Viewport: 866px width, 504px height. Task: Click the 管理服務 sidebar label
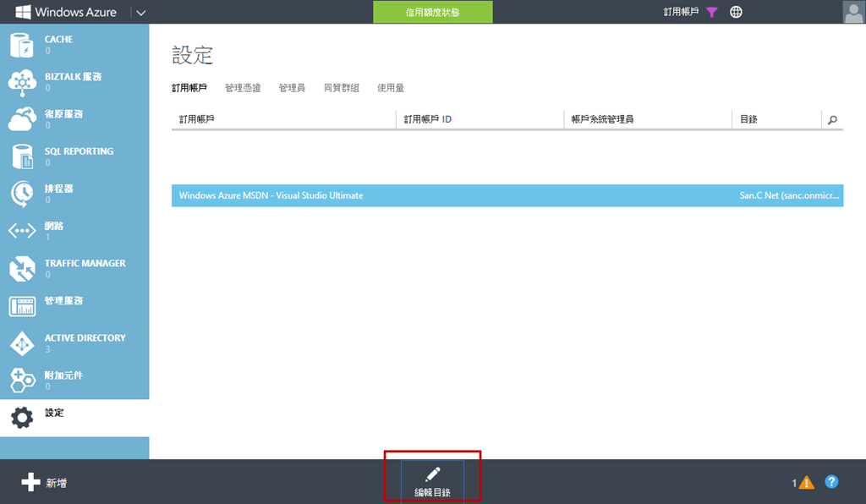tap(63, 301)
